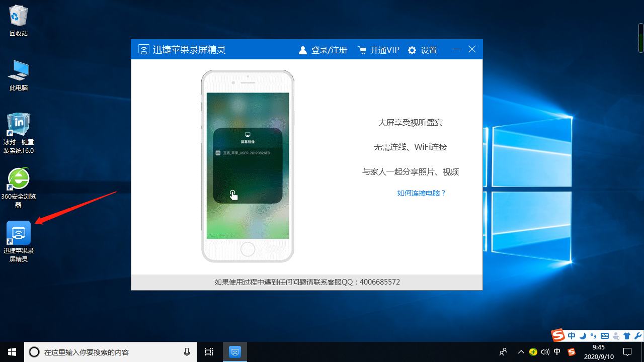Click the 无需连线、WiFi连接 text

(x=411, y=147)
